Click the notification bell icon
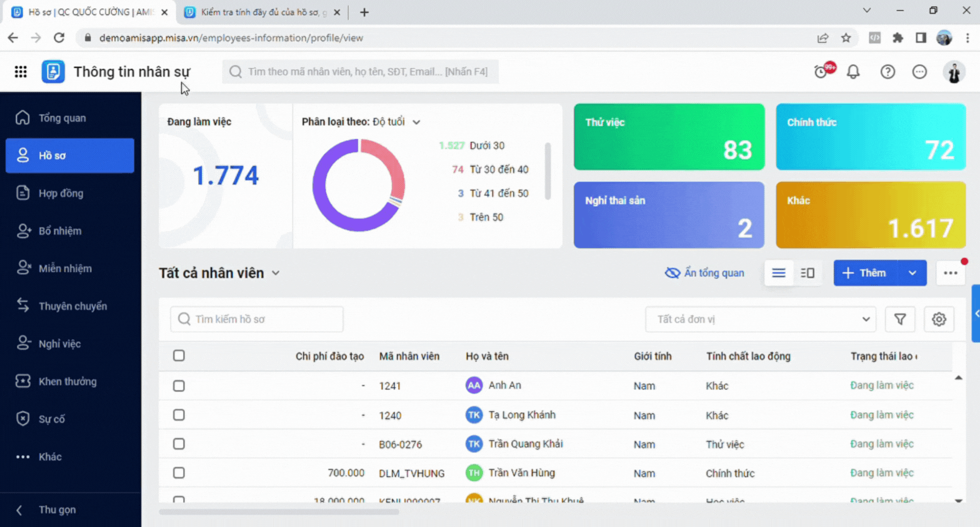This screenshot has width=980, height=527. (853, 72)
